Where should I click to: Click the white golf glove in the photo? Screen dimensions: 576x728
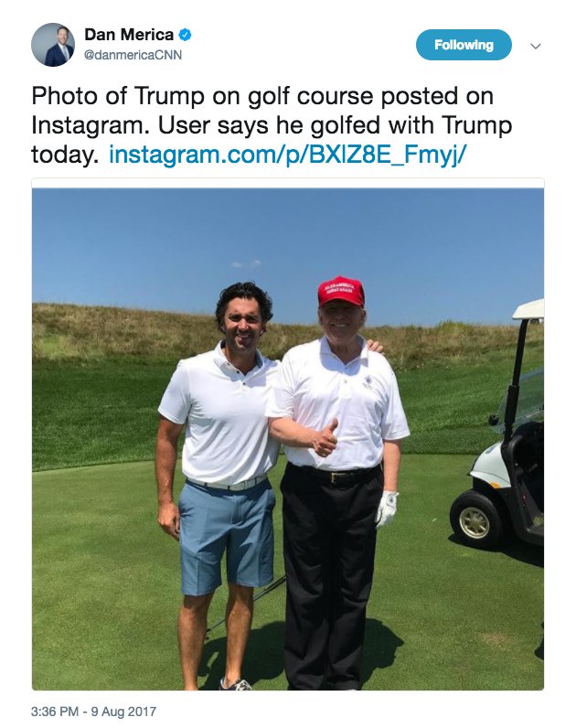(387, 509)
